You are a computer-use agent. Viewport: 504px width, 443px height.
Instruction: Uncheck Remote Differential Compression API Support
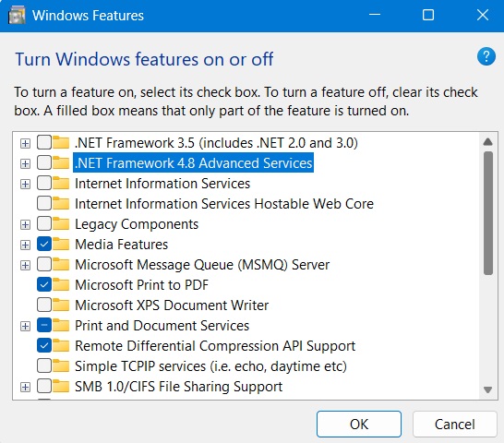(x=44, y=345)
